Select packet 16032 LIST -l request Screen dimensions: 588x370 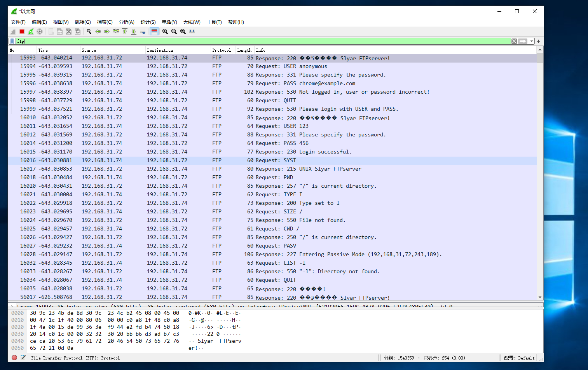click(x=272, y=263)
